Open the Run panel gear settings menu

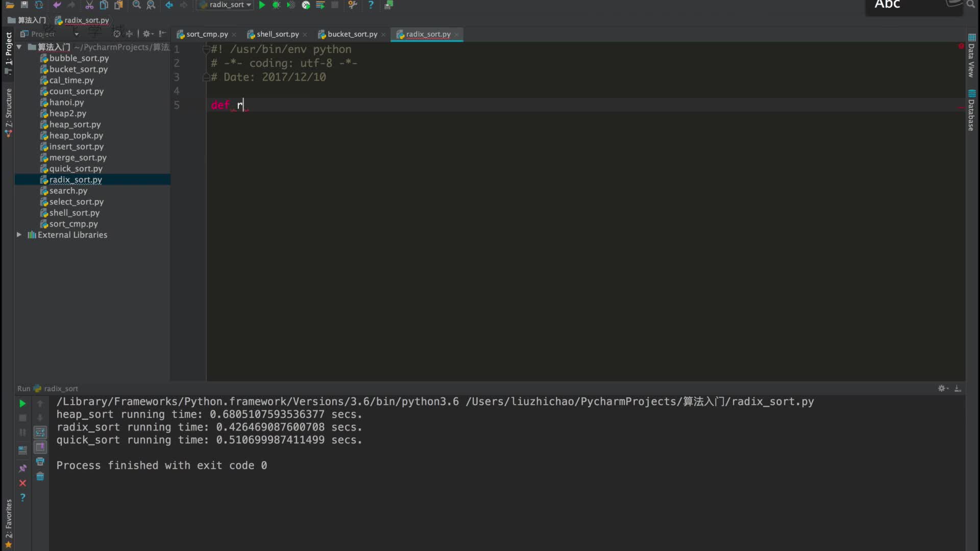pos(943,388)
